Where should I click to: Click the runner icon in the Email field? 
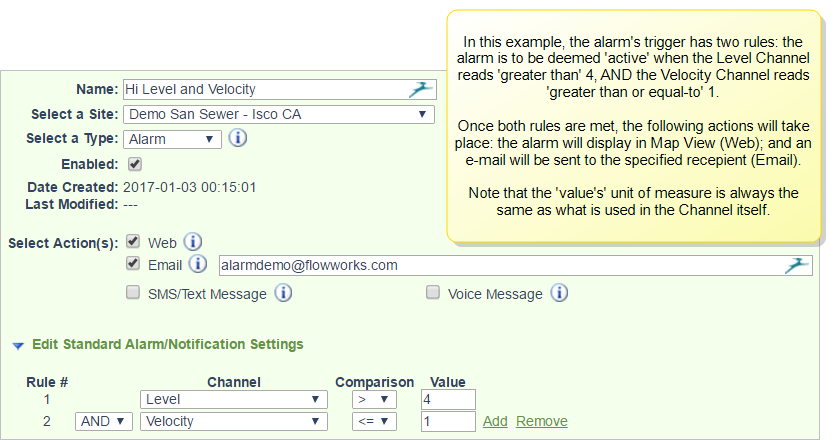(797, 265)
